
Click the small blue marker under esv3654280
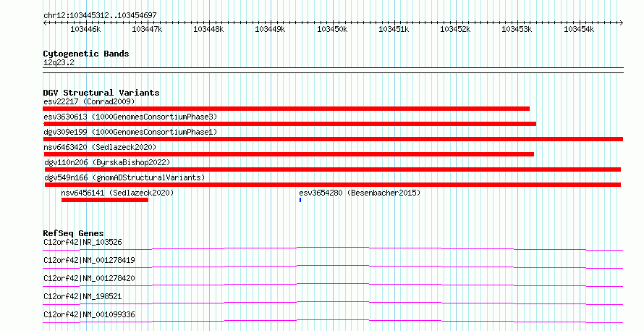click(x=300, y=200)
